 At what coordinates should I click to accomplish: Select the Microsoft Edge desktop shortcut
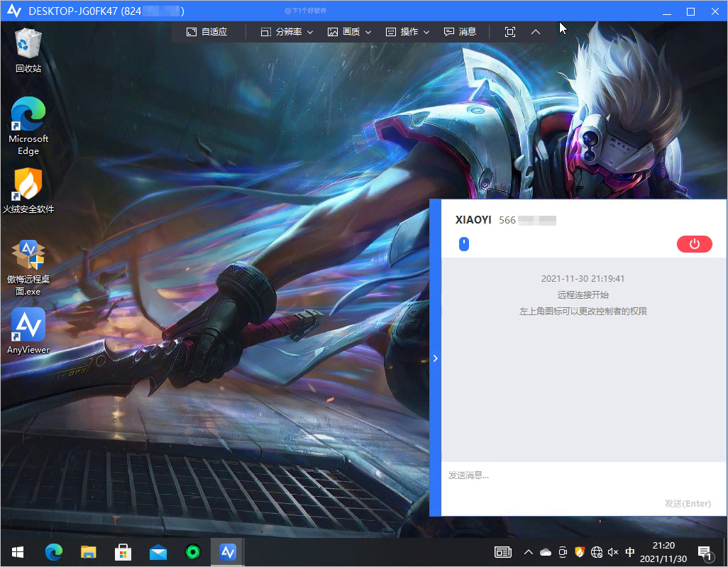click(x=28, y=126)
